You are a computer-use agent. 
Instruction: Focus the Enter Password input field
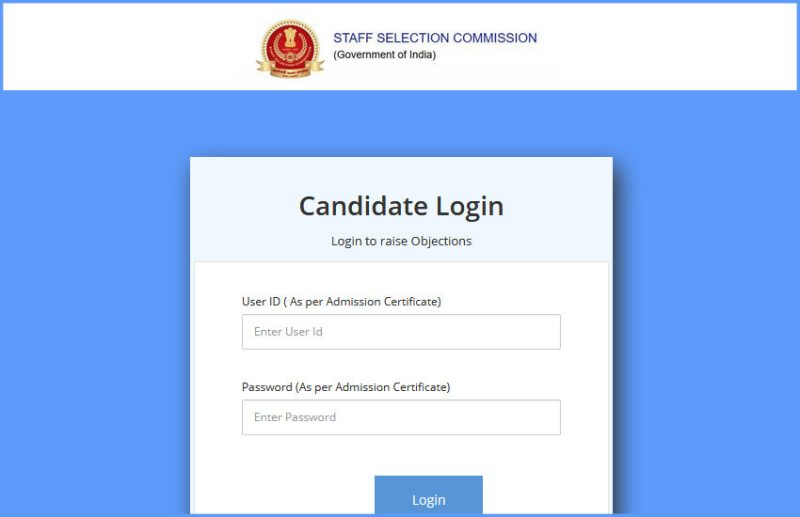401,417
